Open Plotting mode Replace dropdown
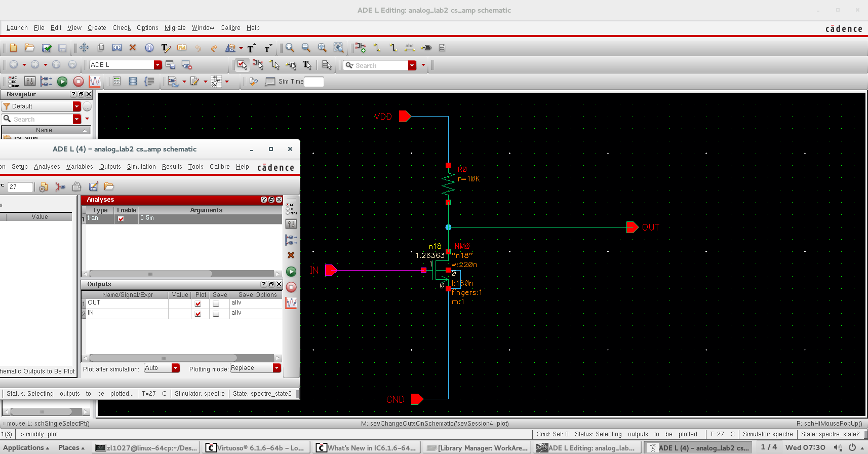 pos(277,368)
